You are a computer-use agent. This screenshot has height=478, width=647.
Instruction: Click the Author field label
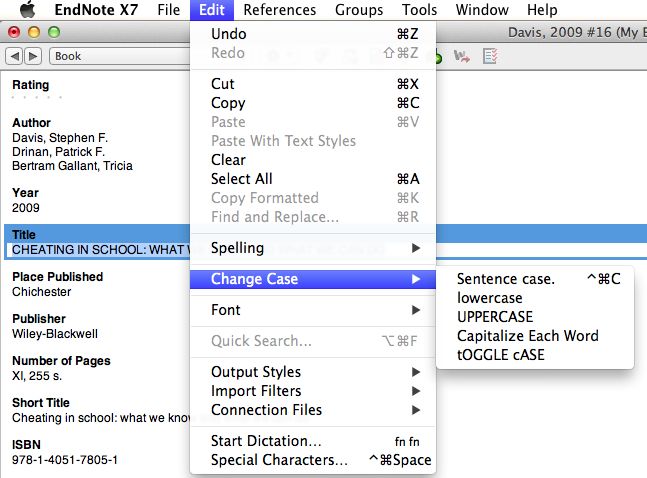click(31, 123)
